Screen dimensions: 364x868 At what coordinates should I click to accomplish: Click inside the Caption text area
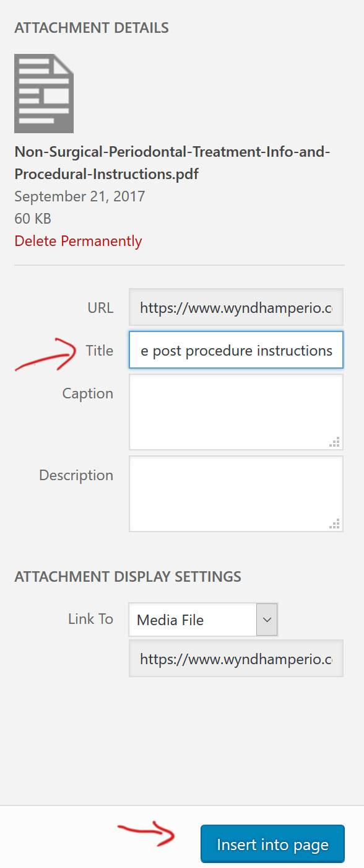(x=236, y=412)
